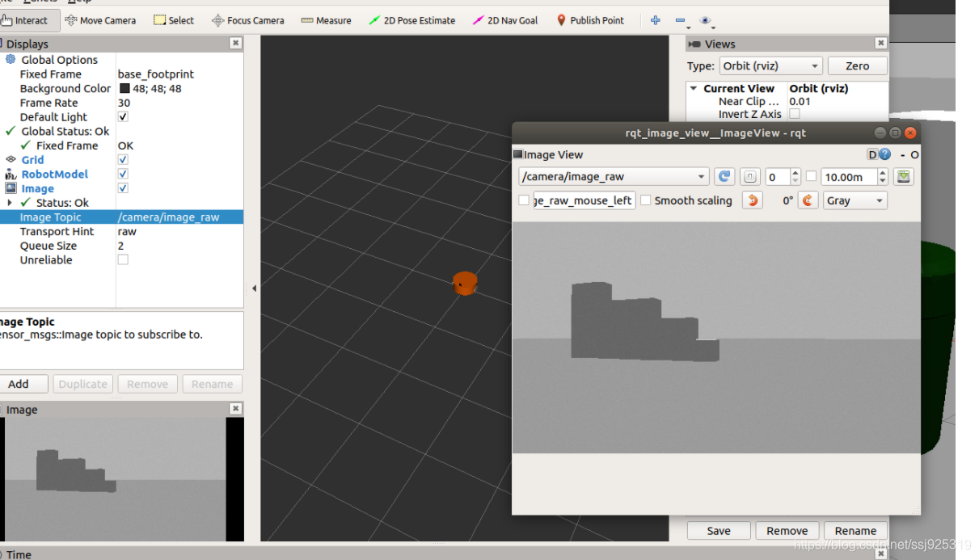Click the Transport Hint raw value

tap(127, 231)
